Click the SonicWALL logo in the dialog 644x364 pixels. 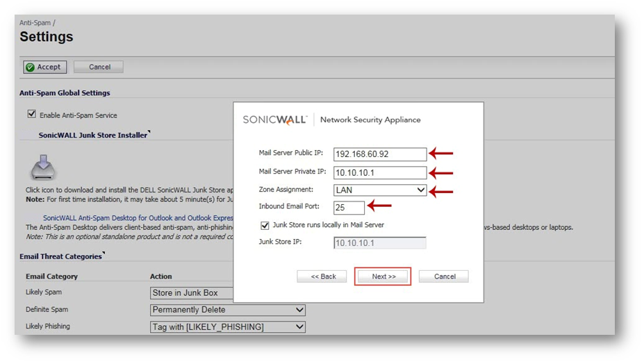click(275, 119)
